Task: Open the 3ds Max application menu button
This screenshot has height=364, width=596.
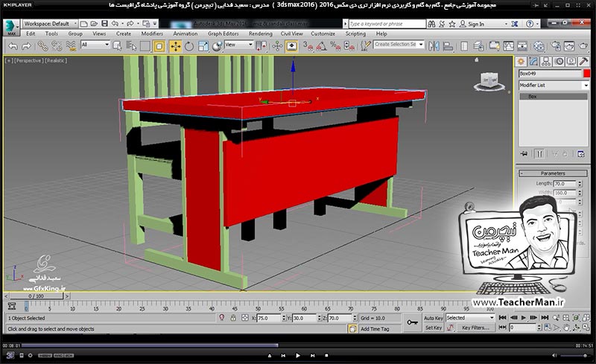Action: 11,28
